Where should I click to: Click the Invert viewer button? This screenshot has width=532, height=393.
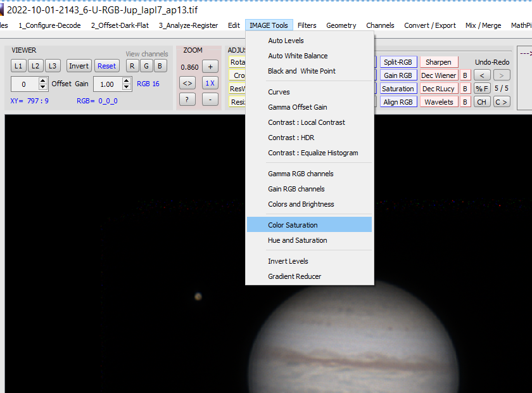click(79, 66)
